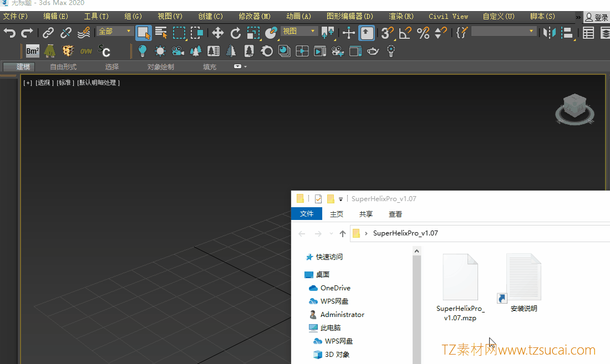Click the orange wireframe cube plugin icon
This screenshot has width=610, height=364.
pos(68,51)
